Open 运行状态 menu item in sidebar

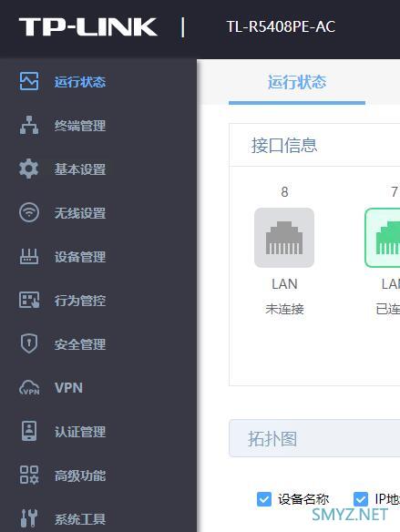(80, 82)
